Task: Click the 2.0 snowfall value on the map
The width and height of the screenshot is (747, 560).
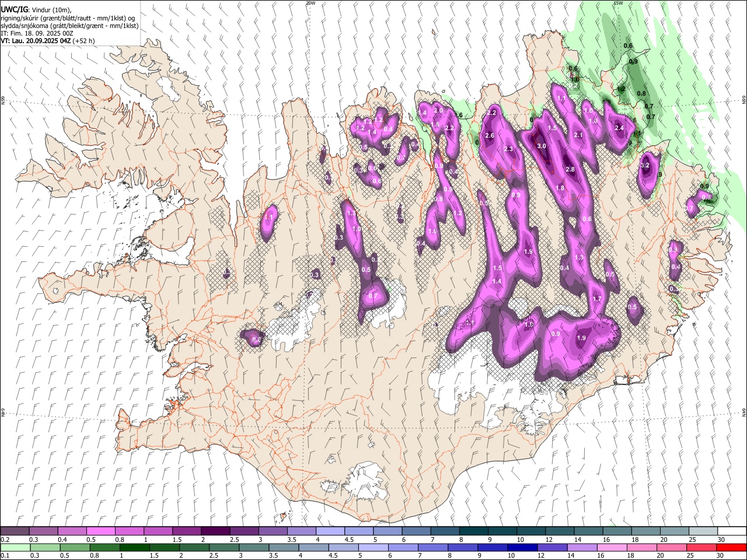Action: 439,110
